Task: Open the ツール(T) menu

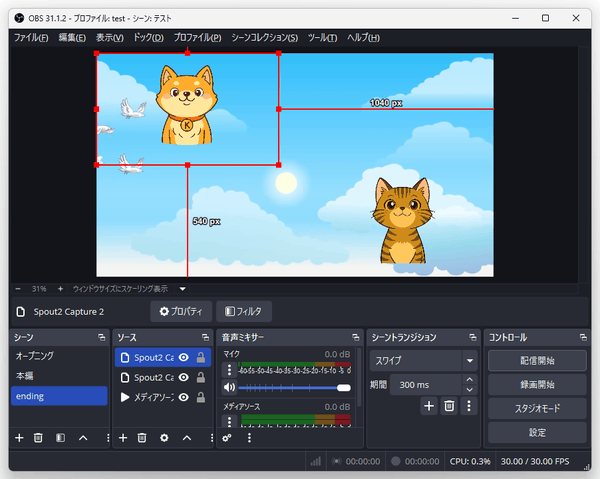Action: point(322,38)
